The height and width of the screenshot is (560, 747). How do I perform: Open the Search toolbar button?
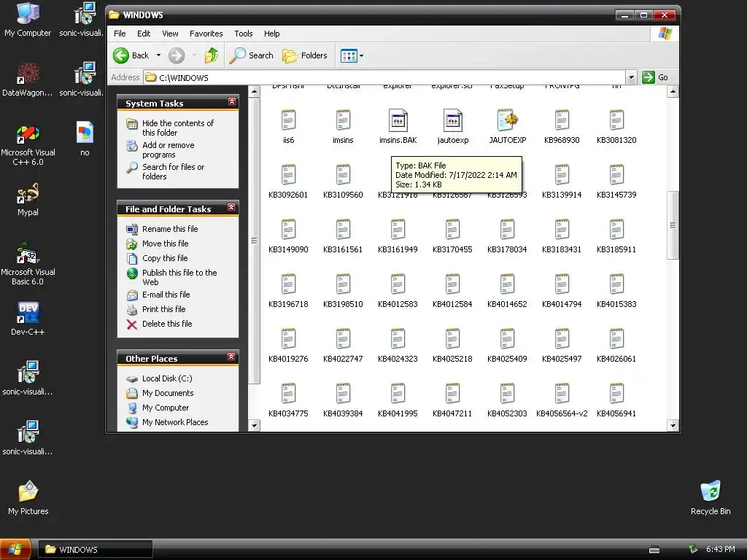click(x=251, y=55)
